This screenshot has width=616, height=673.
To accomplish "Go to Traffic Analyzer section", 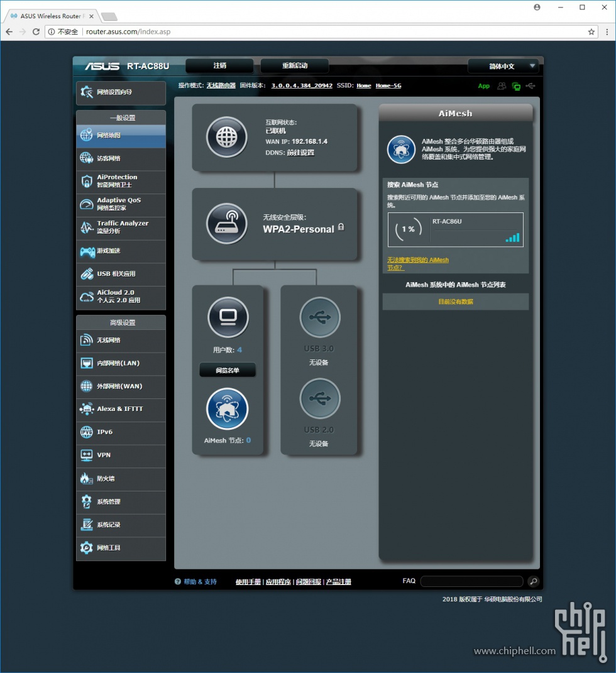I will click(x=121, y=227).
